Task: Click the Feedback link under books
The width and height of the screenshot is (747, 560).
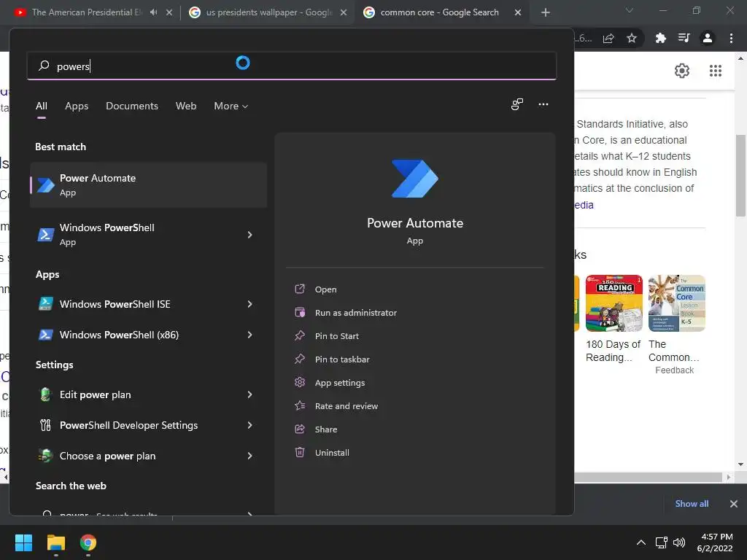Action: point(674,370)
